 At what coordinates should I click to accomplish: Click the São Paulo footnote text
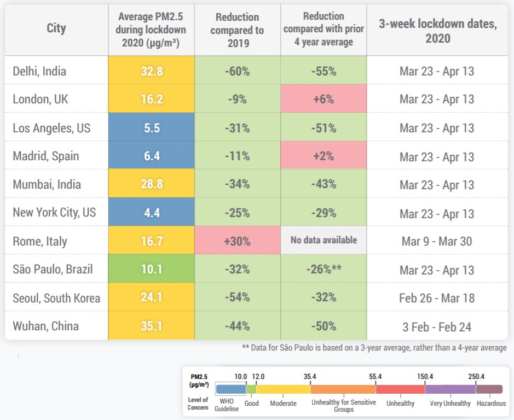coord(374,348)
